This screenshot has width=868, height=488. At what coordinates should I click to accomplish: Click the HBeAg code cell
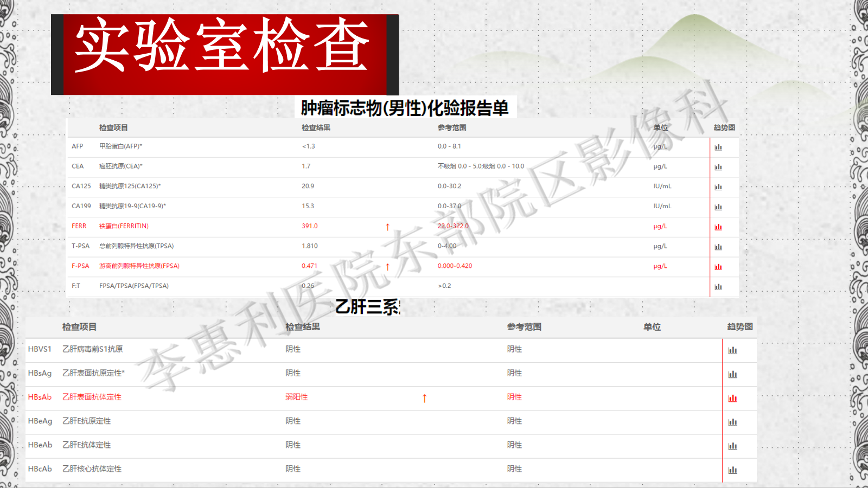(x=40, y=421)
